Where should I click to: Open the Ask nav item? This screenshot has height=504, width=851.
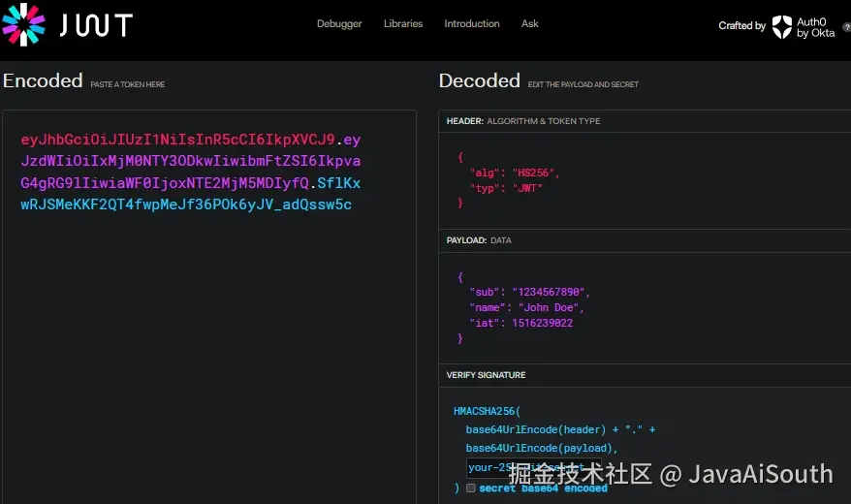click(x=530, y=24)
